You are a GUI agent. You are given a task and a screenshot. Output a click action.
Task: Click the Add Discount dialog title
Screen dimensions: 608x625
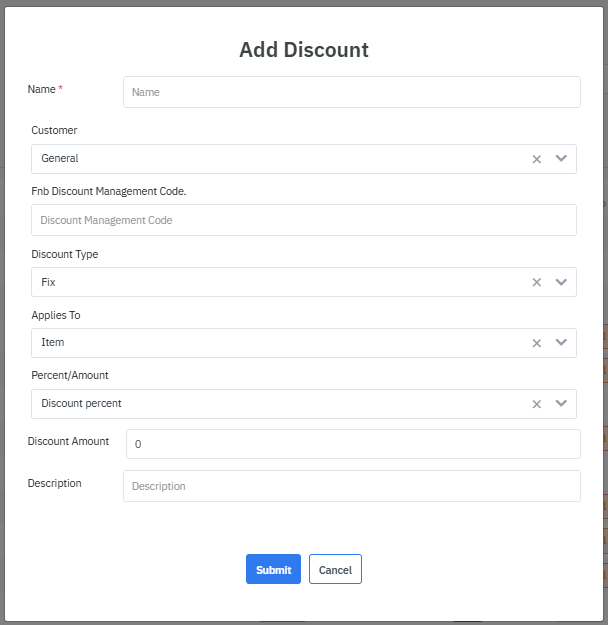tap(304, 50)
